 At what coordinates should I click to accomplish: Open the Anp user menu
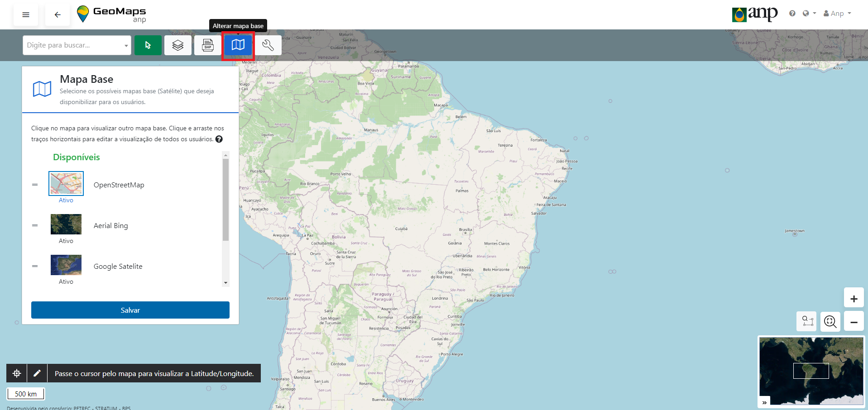click(837, 14)
